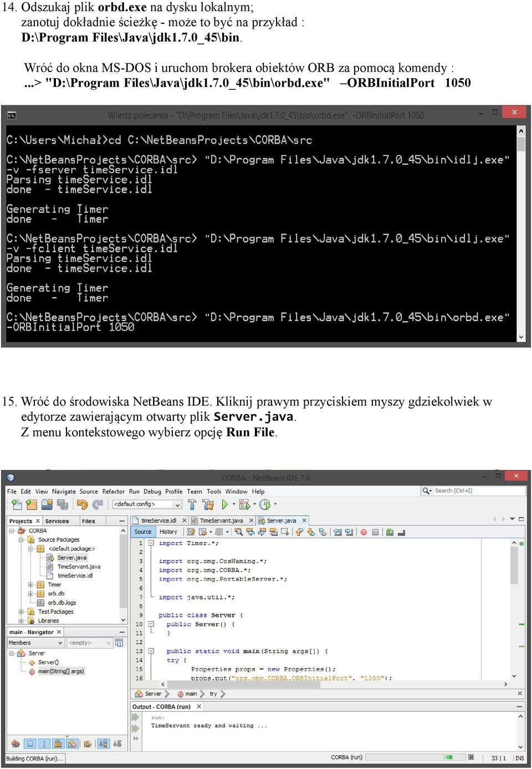Click the Navigator filter panel icon
This screenshot has height=769, width=532.
click(x=119, y=643)
